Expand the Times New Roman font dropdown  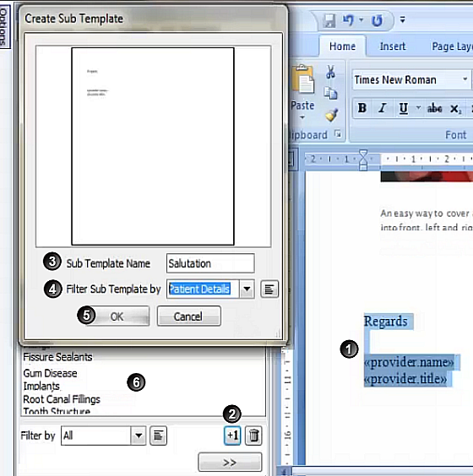[x=465, y=79]
